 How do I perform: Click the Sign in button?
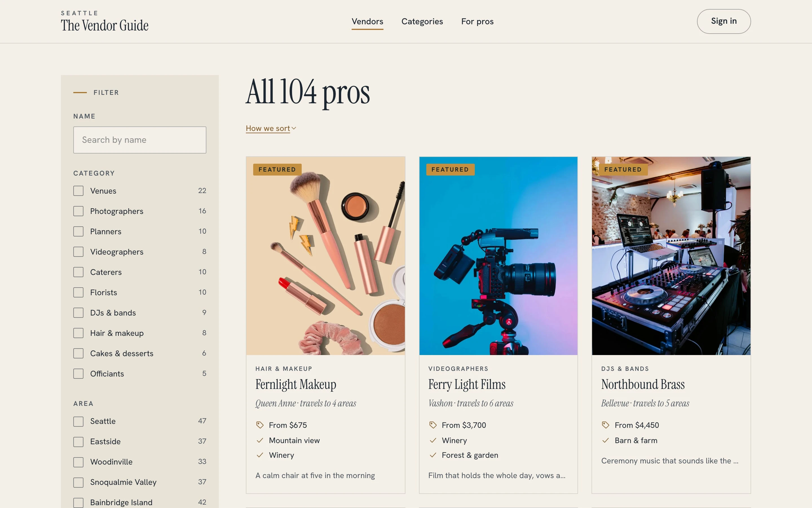click(724, 21)
